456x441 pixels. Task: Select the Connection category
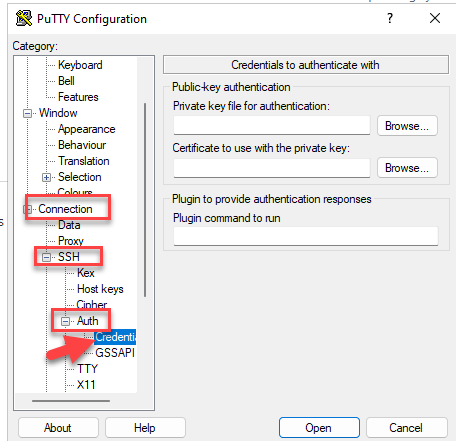coord(65,209)
